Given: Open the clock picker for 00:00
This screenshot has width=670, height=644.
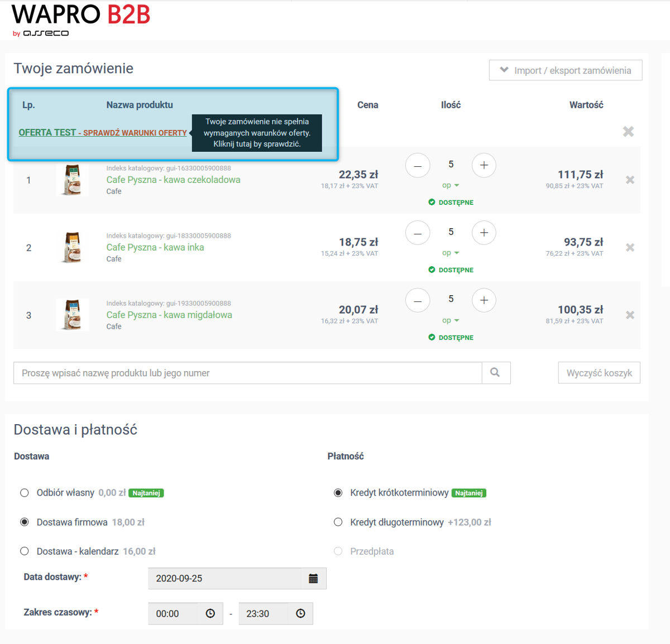Looking at the screenshot, I should [210, 613].
